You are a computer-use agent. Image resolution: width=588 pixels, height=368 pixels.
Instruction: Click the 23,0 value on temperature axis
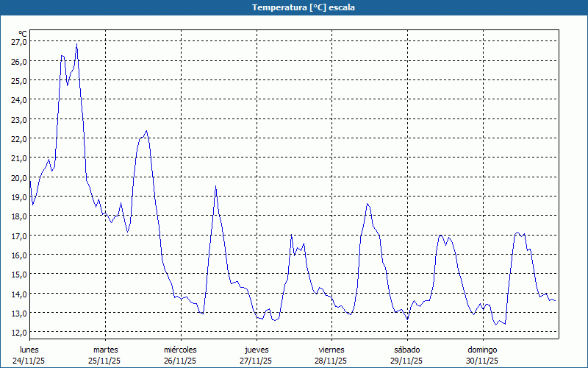(19, 119)
